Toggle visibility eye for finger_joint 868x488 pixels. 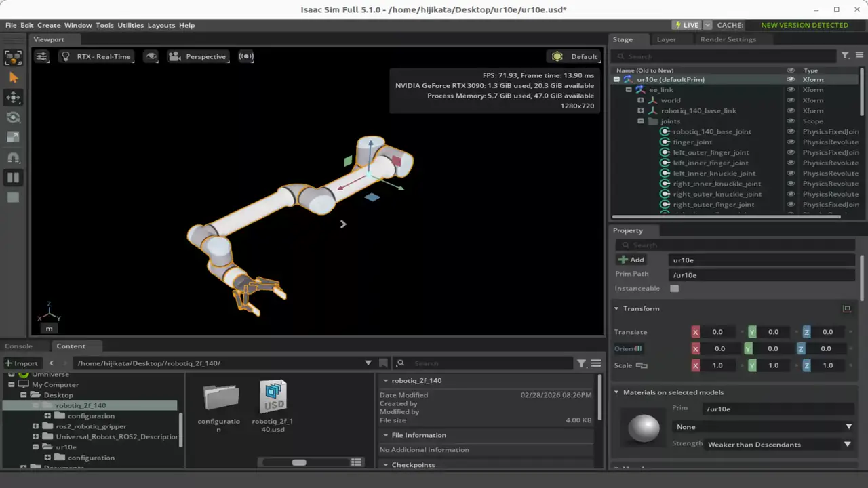pos(791,142)
